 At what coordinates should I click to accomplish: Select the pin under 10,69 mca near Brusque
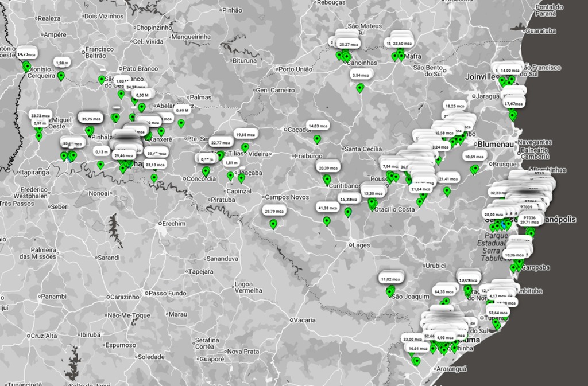[474, 169]
